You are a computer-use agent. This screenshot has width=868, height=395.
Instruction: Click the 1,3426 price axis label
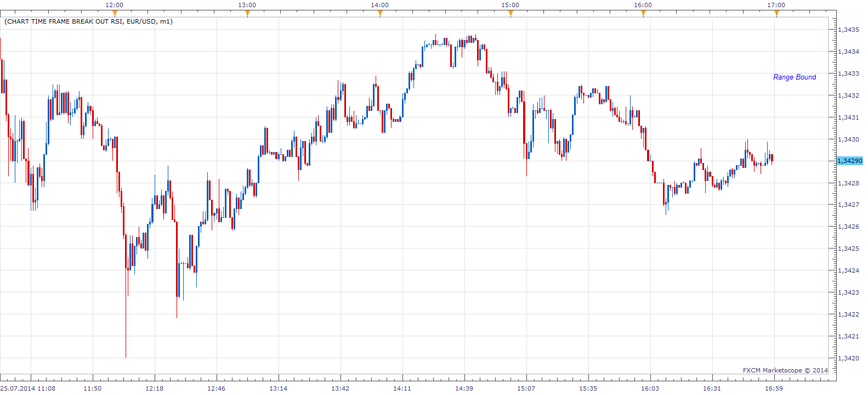click(x=849, y=227)
